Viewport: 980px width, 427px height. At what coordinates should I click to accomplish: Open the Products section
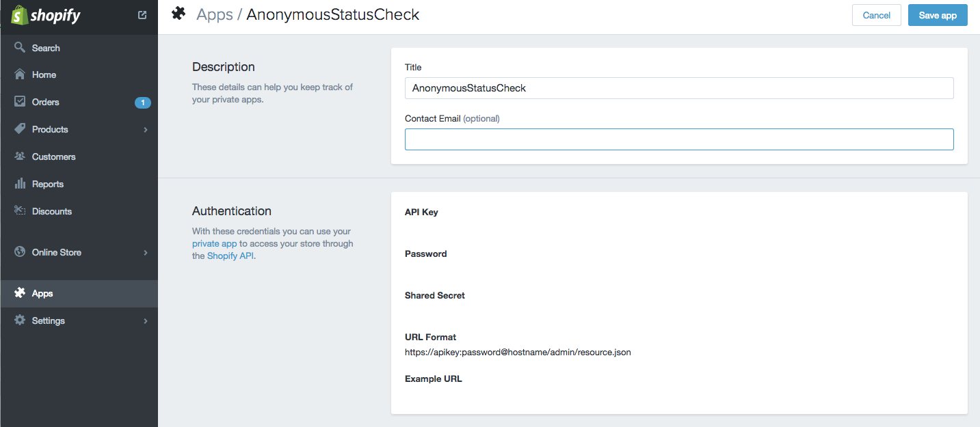[79, 129]
